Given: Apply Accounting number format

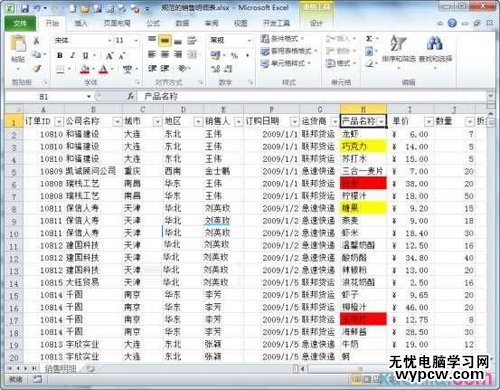Looking at the screenshot, I should click(x=215, y=55).
